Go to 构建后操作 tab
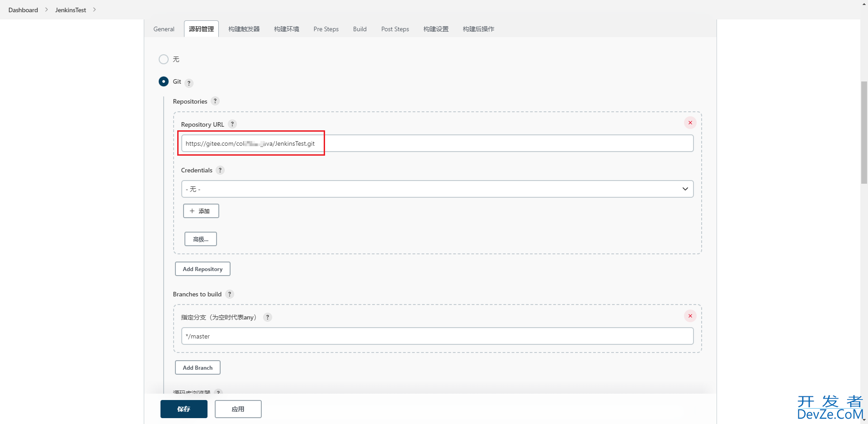The width and height of the screenshot is (868, 424). point(478,29)
